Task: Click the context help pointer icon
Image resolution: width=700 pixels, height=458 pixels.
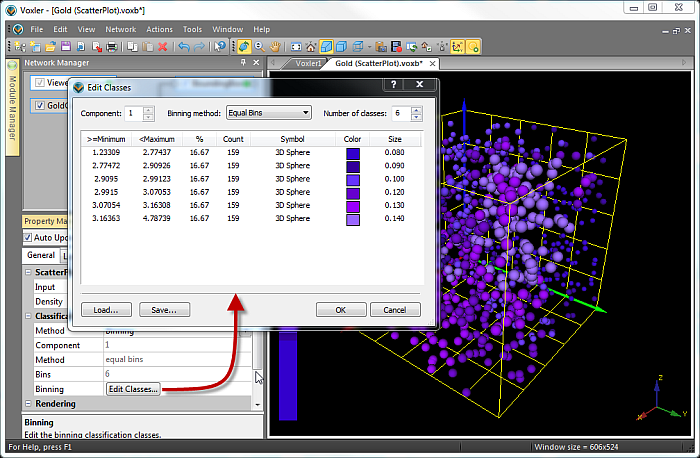Action: pos(220,46)
